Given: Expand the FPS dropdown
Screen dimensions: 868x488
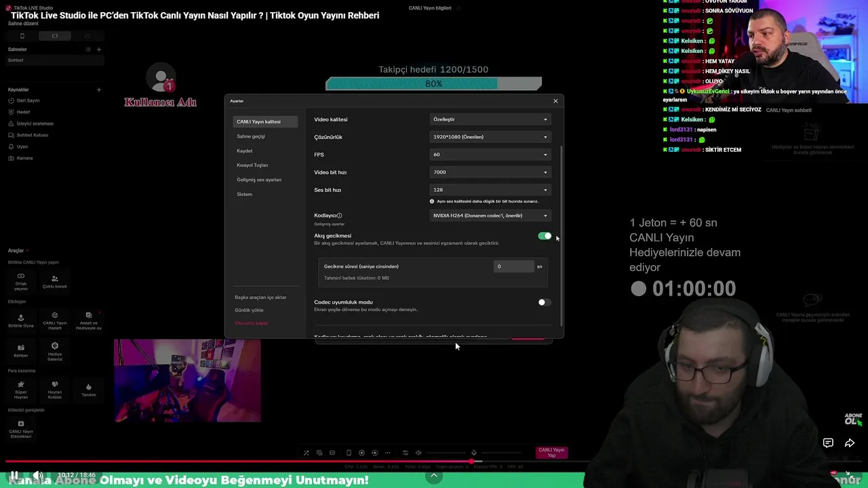Looking at the screenshot, I should 490,155.
